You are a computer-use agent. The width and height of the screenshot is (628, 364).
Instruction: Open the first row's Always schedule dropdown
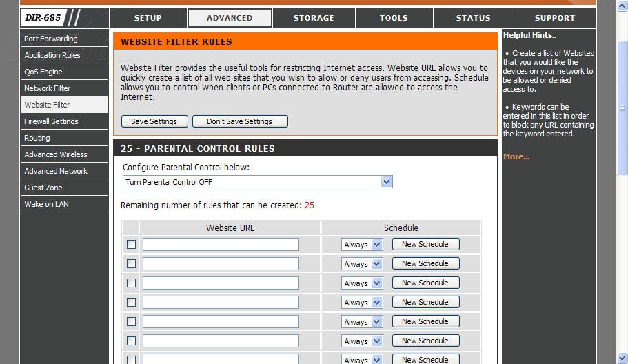(362, 245)
